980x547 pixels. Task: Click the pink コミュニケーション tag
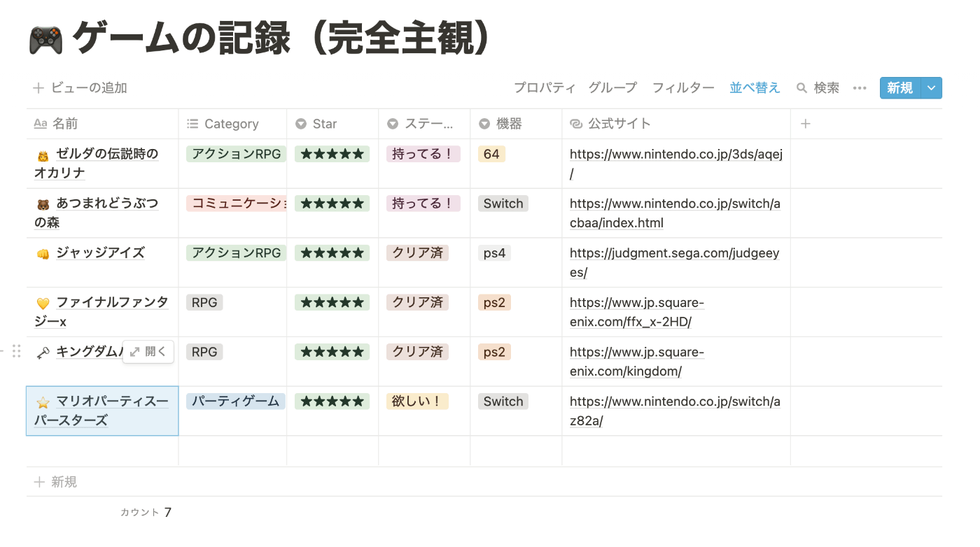coord(237,204)
